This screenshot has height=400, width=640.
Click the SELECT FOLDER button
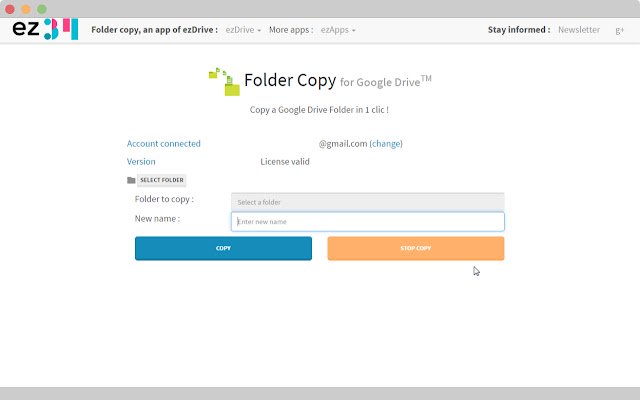162,180
